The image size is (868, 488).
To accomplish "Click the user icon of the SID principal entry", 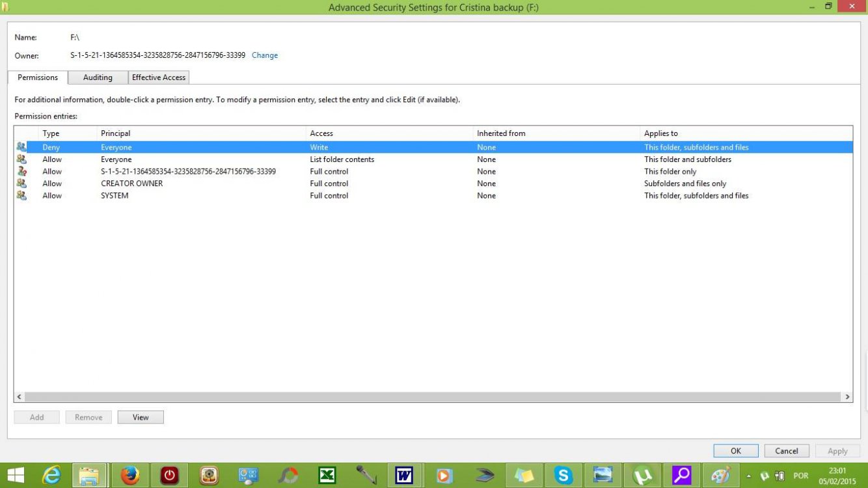I will coord(22,171).
